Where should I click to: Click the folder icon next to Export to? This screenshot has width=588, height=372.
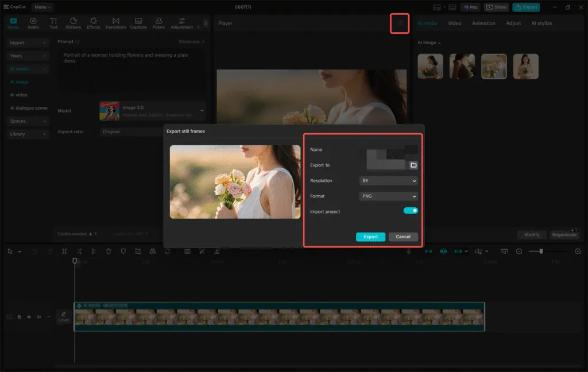point(413,165)
